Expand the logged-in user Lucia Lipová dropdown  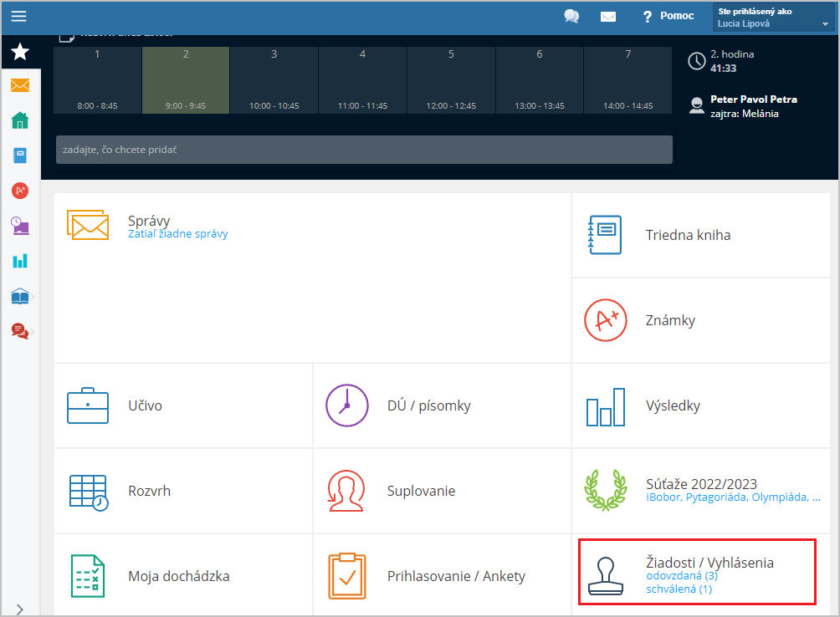click(x=773, y=17)
